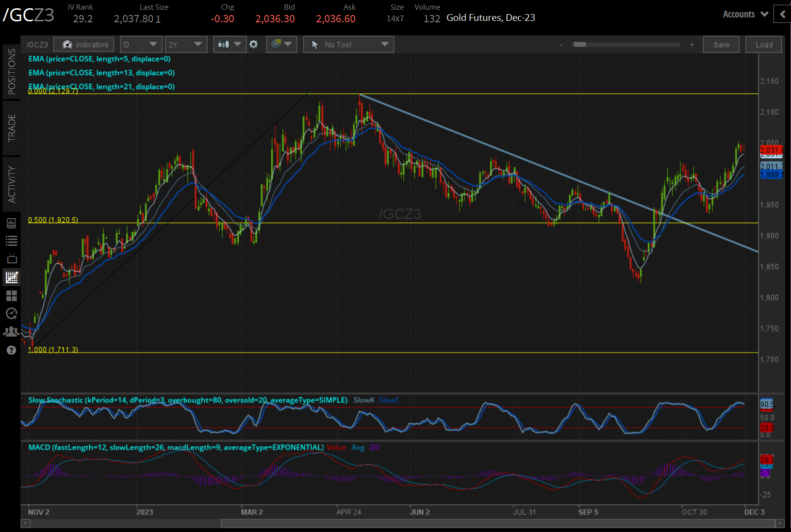Open the live TV icon in sidebar
791x532 pixels.
(x=11, y=258)
